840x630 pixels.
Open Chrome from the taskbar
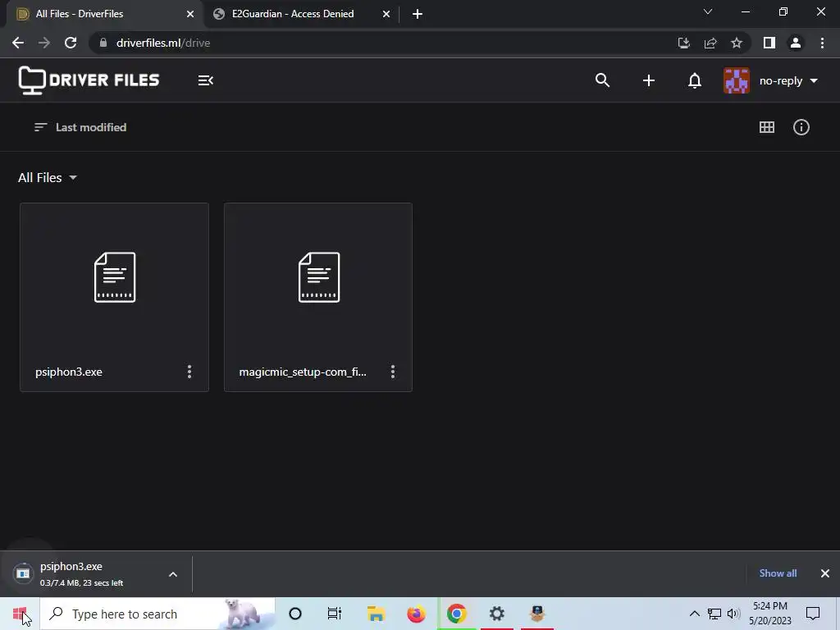tap(456, 614)
